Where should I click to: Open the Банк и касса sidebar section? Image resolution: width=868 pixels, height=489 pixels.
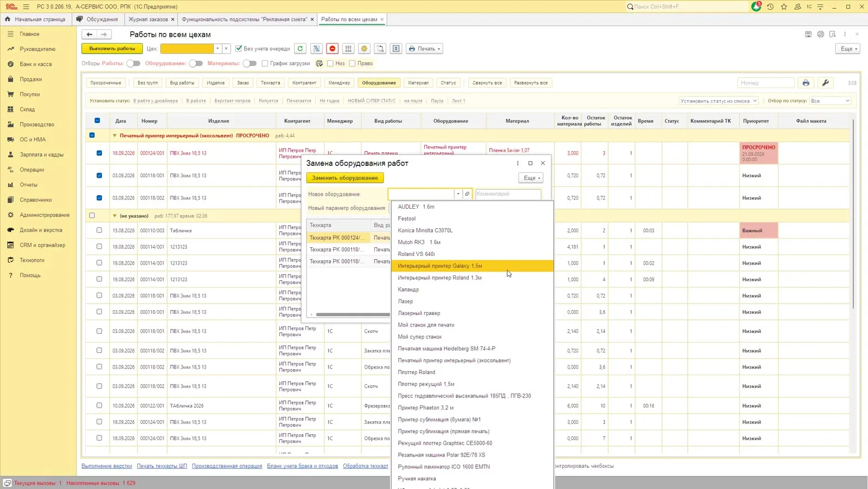click(36, 64)
